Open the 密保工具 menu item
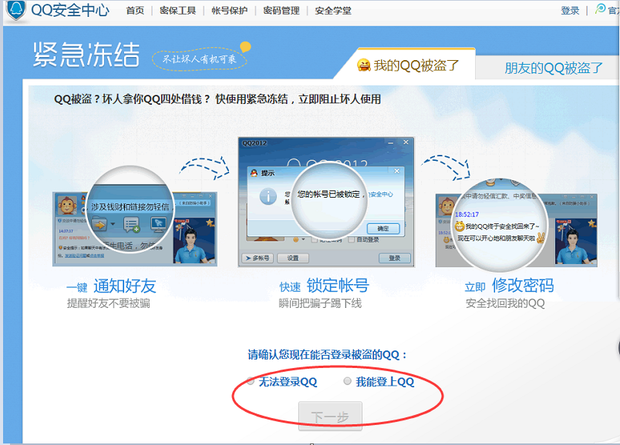Image resolution: width=620 pixels, height=445 pixels. pyautogui.click(x=178, y=11)
